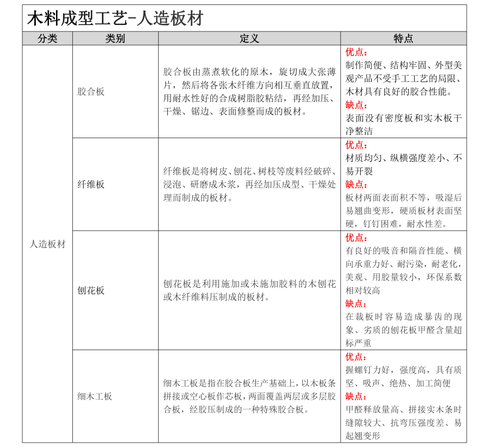Click the 定义 column header

pos(249,39)
